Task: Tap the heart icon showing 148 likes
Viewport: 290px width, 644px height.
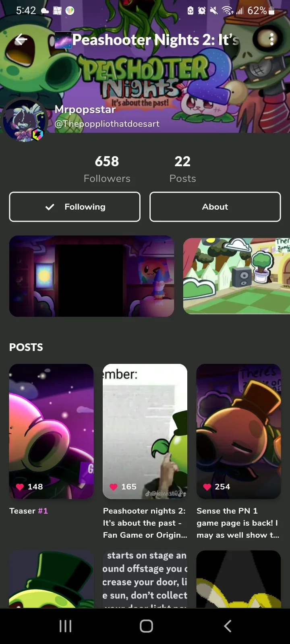Action: [x=20, y=487]
